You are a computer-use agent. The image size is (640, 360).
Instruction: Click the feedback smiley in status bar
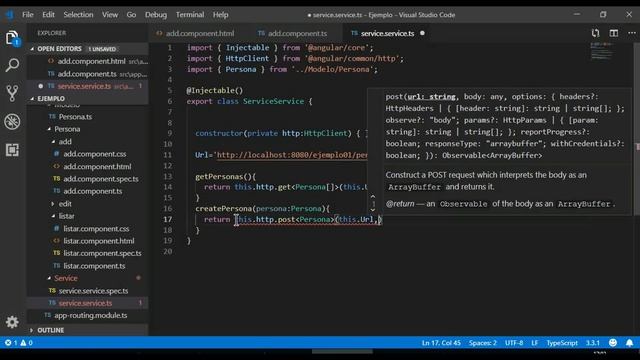(x=613, y=342)
